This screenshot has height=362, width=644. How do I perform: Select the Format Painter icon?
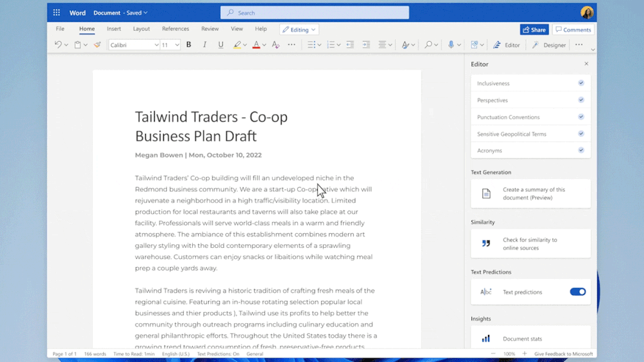click(97, 44)
